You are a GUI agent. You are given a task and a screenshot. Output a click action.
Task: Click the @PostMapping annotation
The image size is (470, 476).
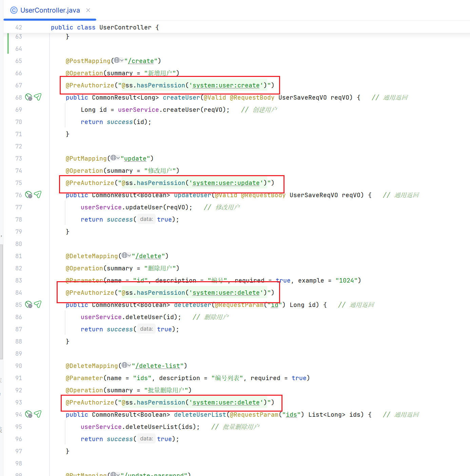click(x=88, y=61)
